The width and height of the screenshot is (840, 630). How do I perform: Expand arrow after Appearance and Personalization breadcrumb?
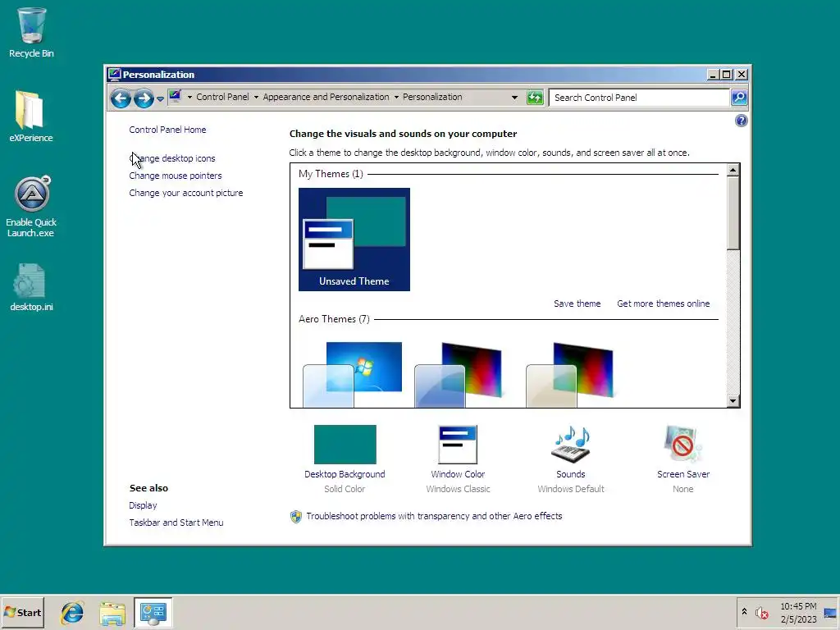pyautogui.click(x=396, y=97)
